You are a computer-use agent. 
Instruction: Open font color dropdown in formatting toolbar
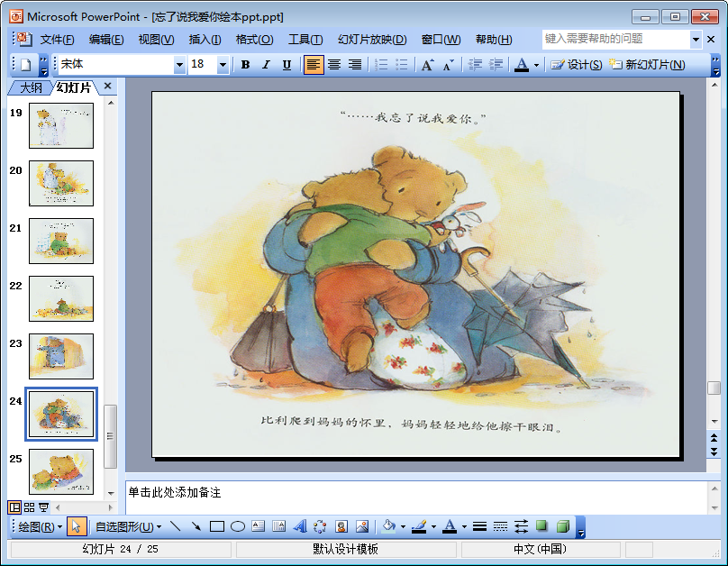[536, 65]
